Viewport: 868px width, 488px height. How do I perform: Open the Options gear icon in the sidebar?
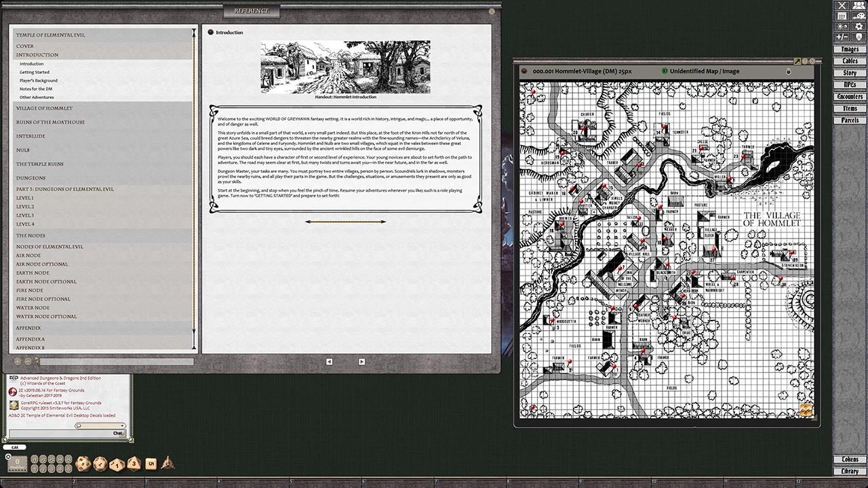[859, 25]
